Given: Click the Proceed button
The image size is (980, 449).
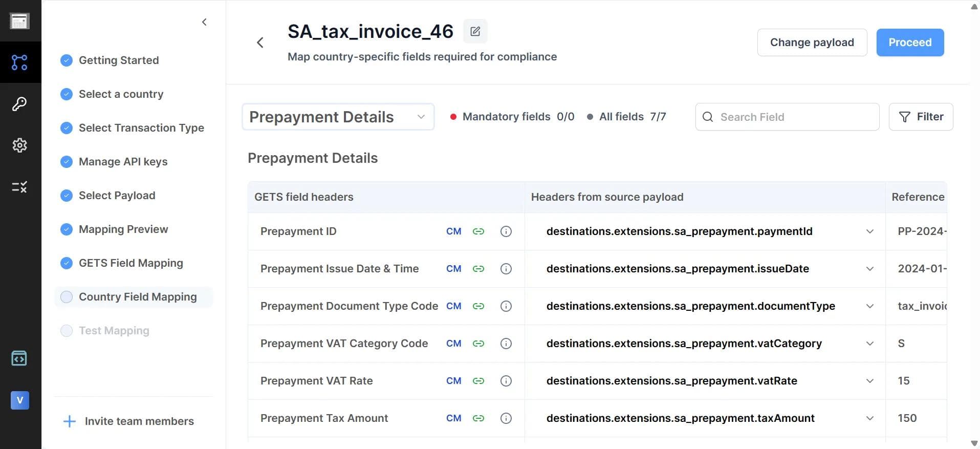Looking at the screenshot, I should click(x=909, y=42).
